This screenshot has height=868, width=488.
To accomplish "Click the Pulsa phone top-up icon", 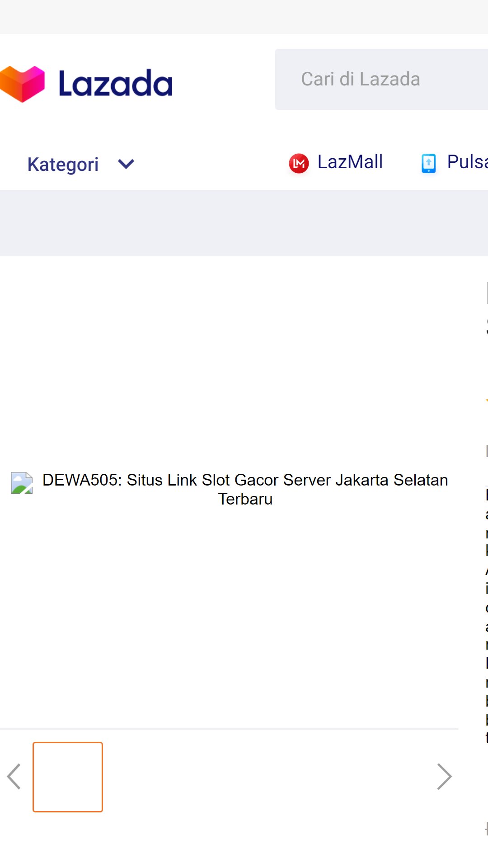I will click(x=428, y=163).
